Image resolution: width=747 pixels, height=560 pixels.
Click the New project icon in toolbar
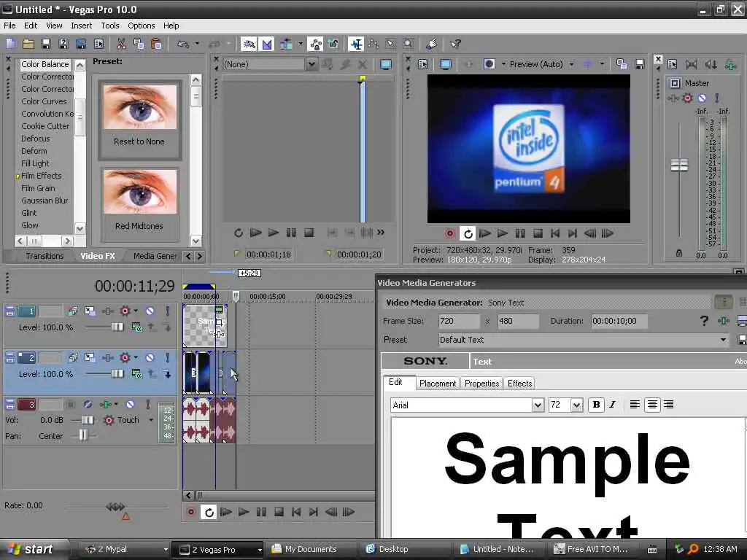(x=10, y=44)
